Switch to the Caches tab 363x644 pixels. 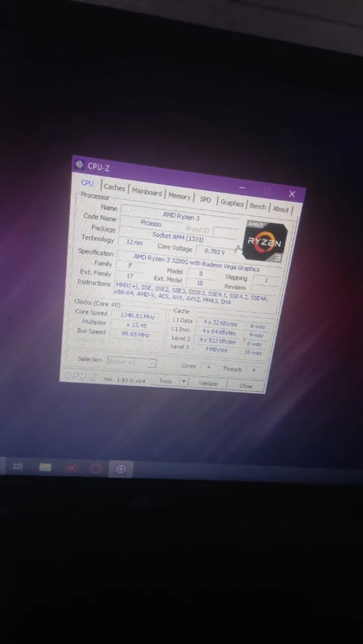(114, 187)
